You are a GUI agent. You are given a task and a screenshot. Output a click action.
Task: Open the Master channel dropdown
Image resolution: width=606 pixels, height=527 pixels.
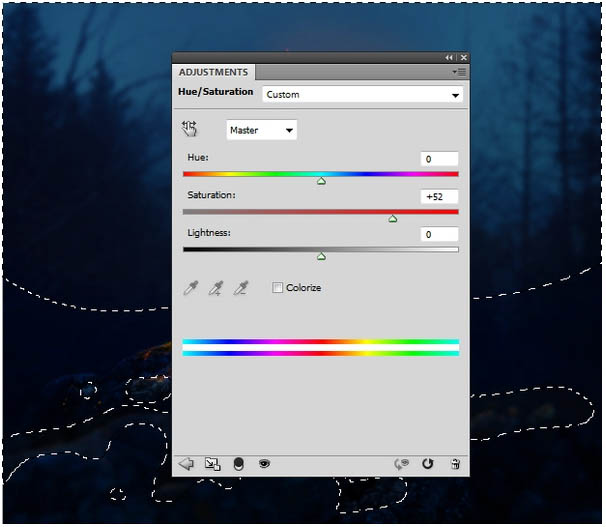click(x=262, y=130)
